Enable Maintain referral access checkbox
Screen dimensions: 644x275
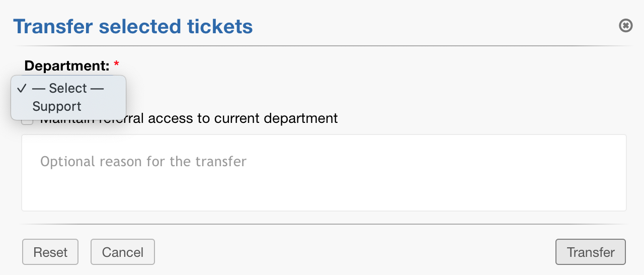[x=28, y=121]
